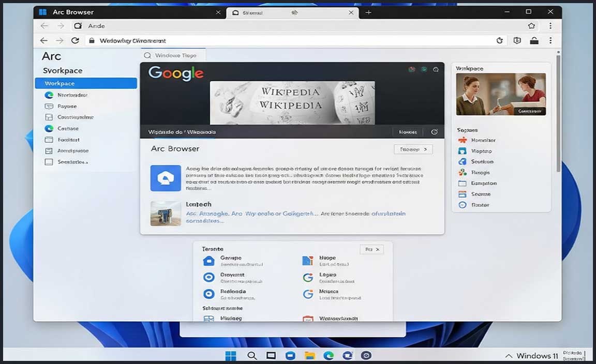Click document icon beside 'Hooge'

tap(307, 261)
